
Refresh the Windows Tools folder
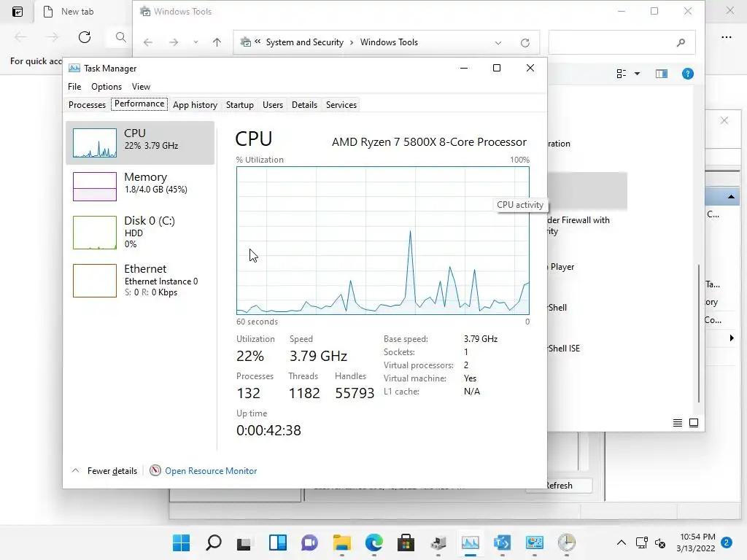point(525,43)
